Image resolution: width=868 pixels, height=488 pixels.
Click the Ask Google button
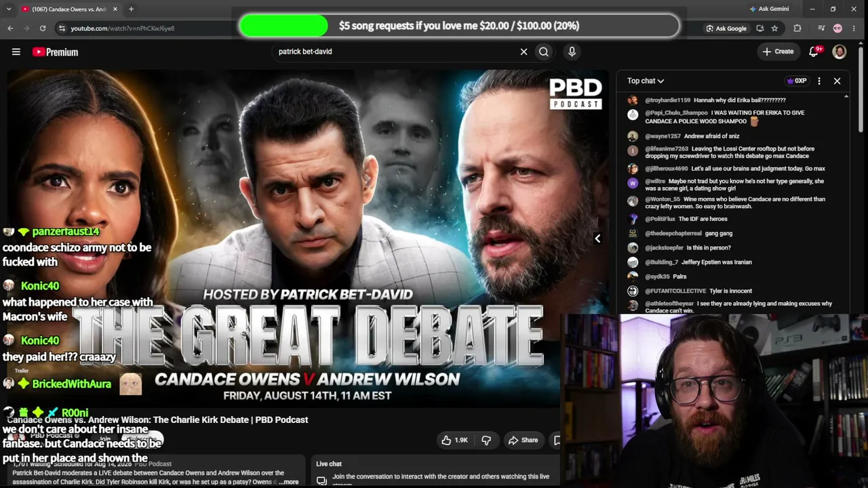tap(726, 28)
